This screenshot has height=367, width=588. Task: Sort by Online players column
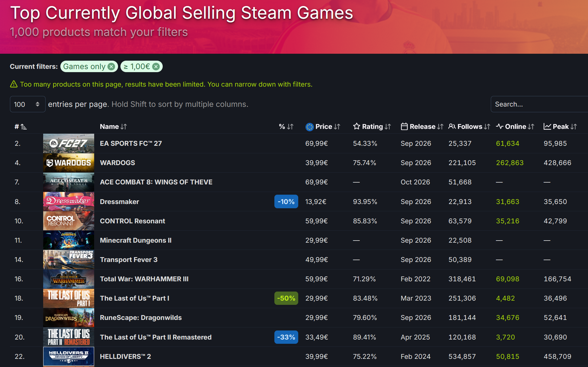[515, 127]
